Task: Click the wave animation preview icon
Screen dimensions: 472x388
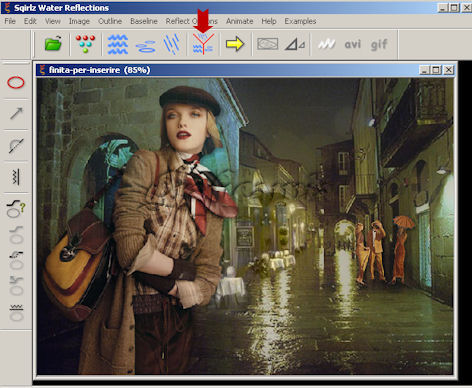Action: point(326,44)
